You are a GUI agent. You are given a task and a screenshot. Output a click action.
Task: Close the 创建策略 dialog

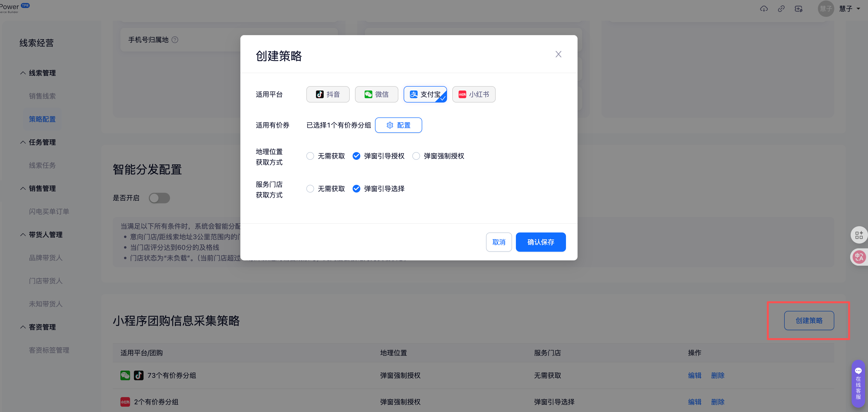558,54
